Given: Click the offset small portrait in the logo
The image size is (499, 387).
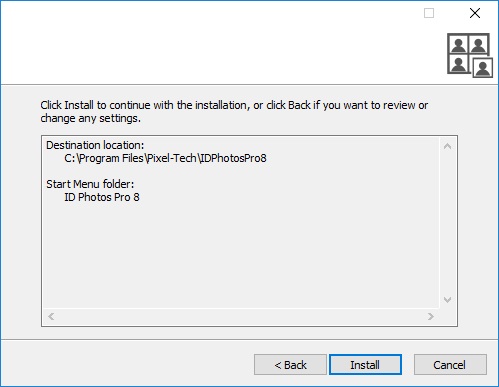Looking at the screenshot, I should pyautogui.click(x=483, y=68).
